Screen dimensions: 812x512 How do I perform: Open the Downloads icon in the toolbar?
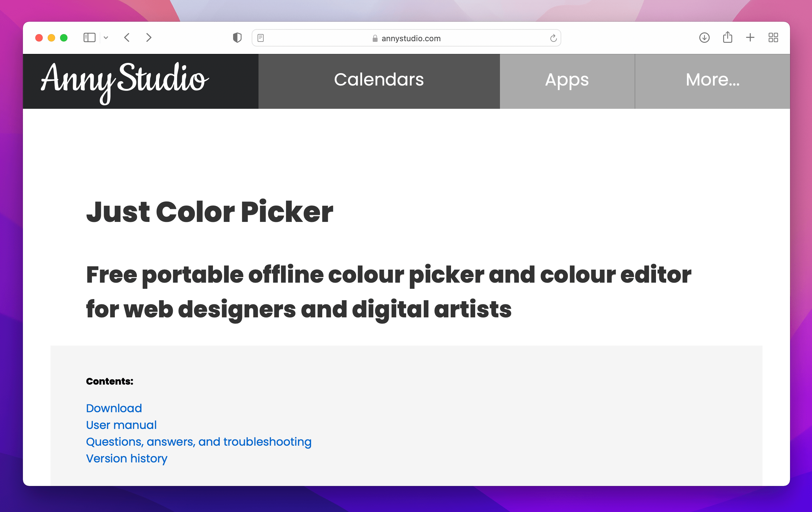(704, 38)
